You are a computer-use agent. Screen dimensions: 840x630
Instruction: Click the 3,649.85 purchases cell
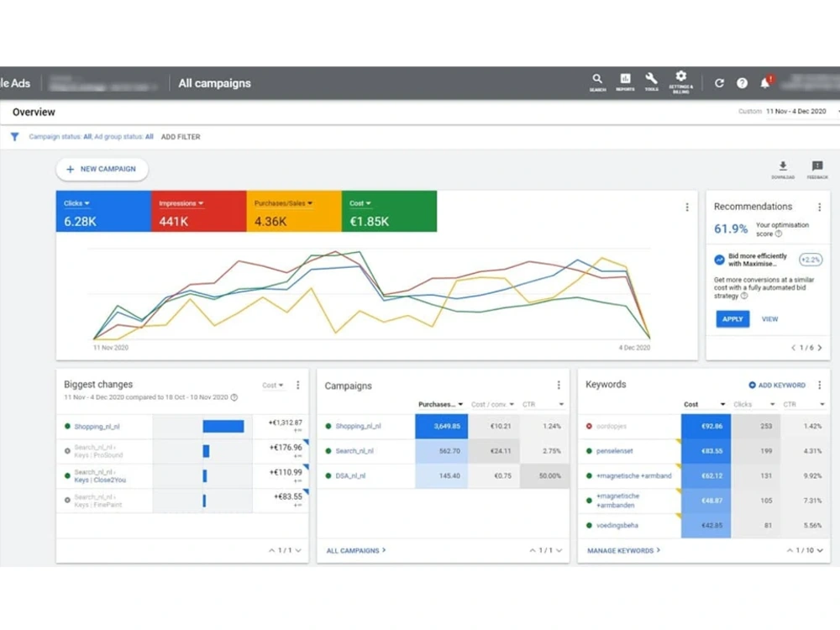point(442,427)
